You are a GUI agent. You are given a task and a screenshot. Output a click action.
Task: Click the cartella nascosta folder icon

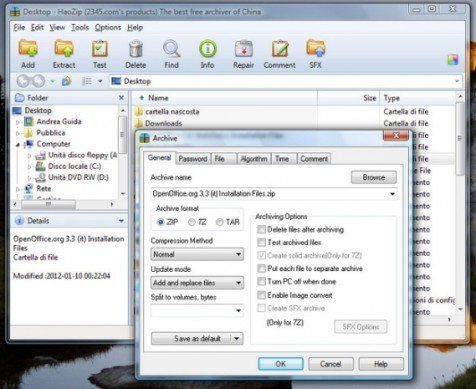click(139, 111)
